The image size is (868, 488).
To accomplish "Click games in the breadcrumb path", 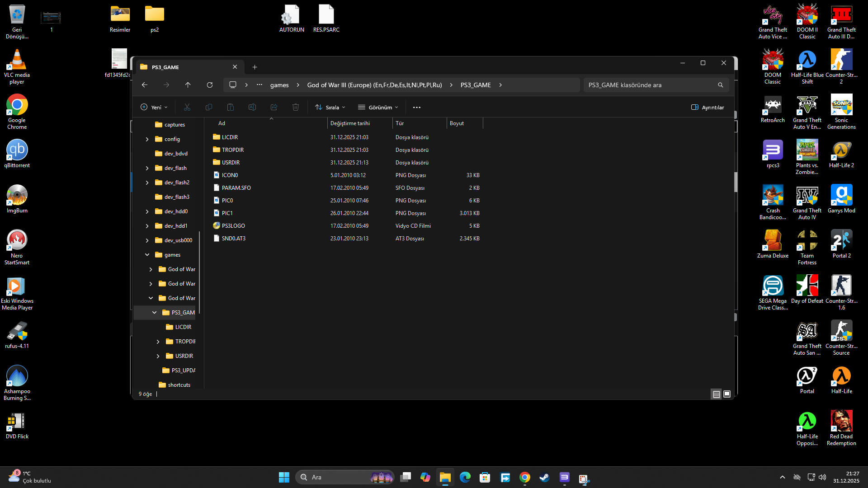I will [279, 85].
